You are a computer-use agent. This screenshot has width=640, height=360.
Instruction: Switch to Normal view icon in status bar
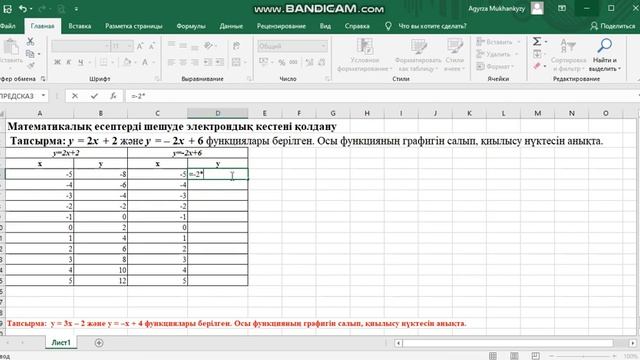493,356
